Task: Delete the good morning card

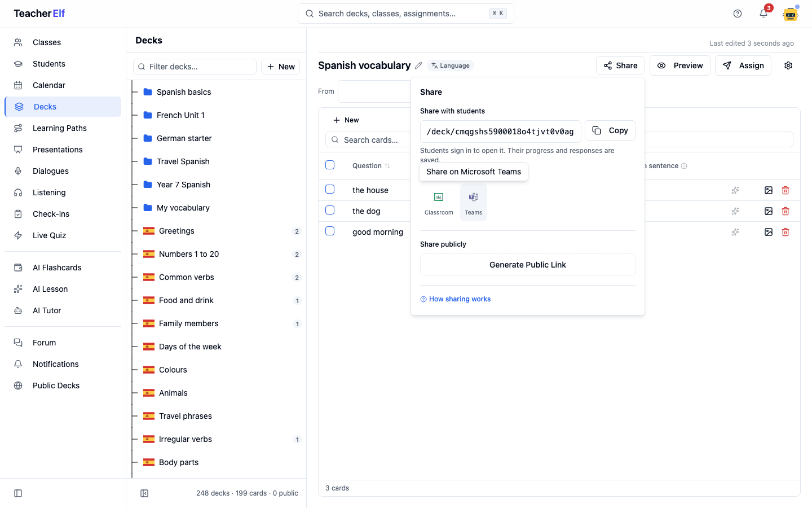Action: pos(785,232)
